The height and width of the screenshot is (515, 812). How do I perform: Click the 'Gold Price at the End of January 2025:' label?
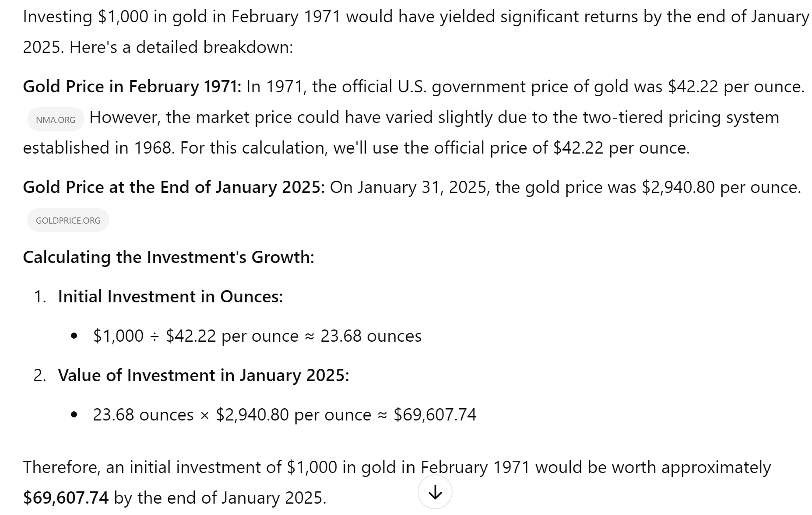coord(174,187)
